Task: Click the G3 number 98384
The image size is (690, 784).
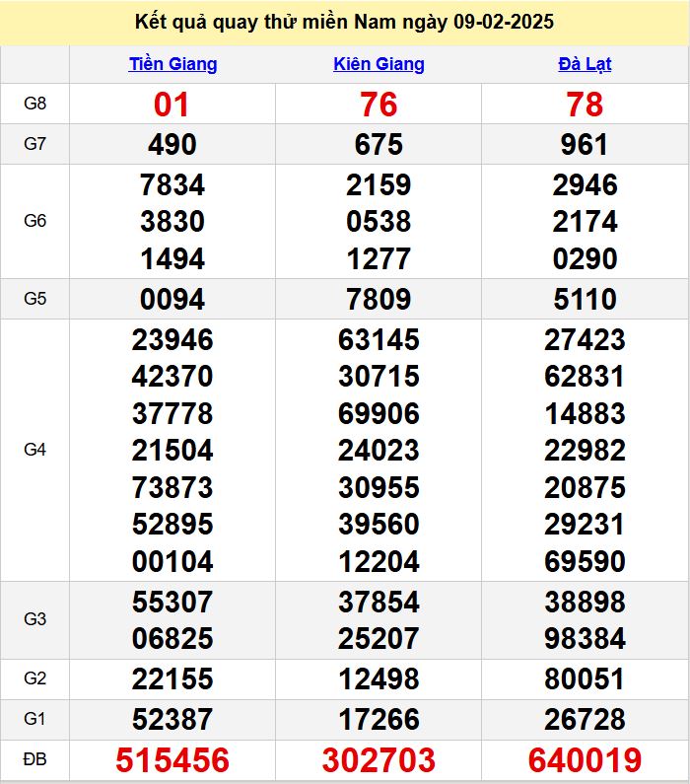Action: tap(585, 638)
